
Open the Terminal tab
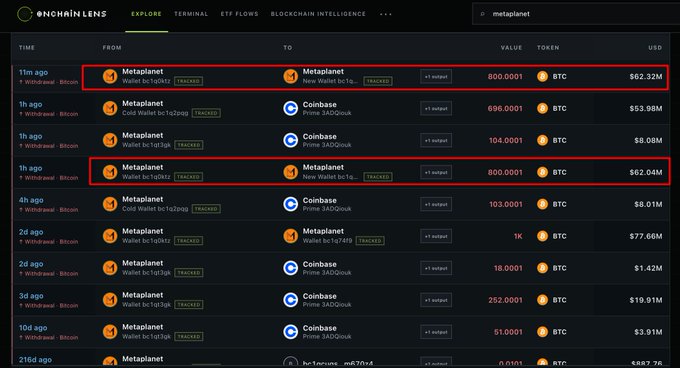point(191,14)
